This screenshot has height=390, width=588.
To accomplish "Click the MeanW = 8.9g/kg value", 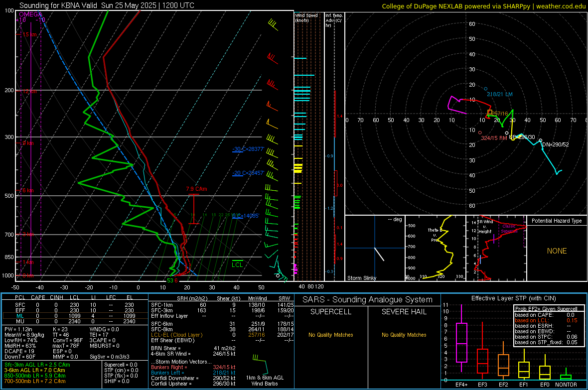I will click(24, 335).
